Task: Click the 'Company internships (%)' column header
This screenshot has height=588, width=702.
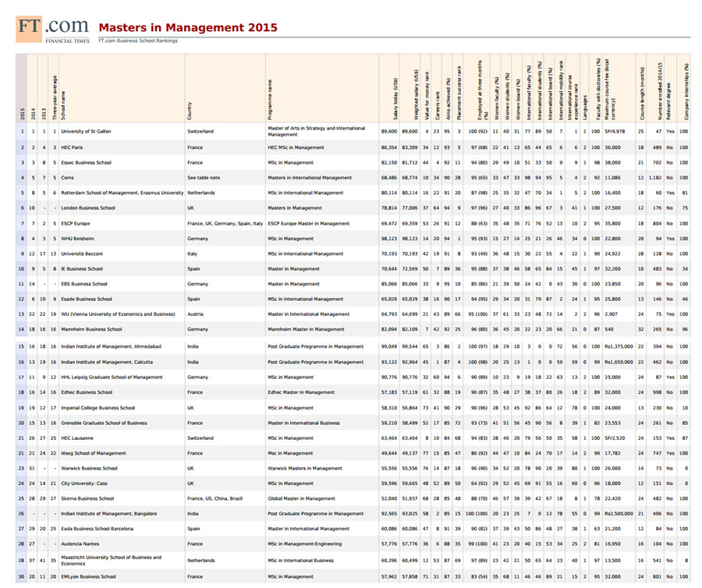Action: (x=686, y=92)
